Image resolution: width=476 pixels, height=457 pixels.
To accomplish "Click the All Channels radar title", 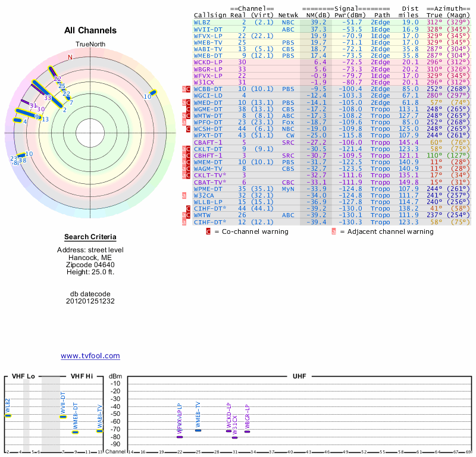I will 90,30.
